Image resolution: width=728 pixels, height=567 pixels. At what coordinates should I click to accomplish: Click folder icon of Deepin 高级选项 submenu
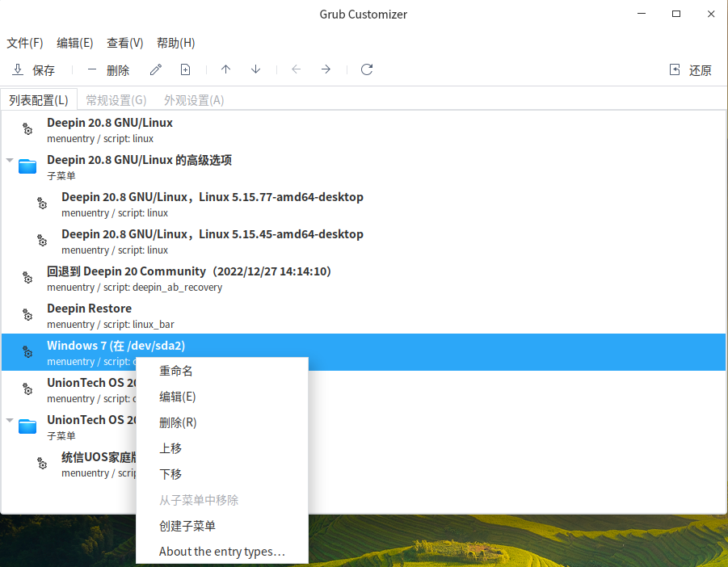pos(27,166)
